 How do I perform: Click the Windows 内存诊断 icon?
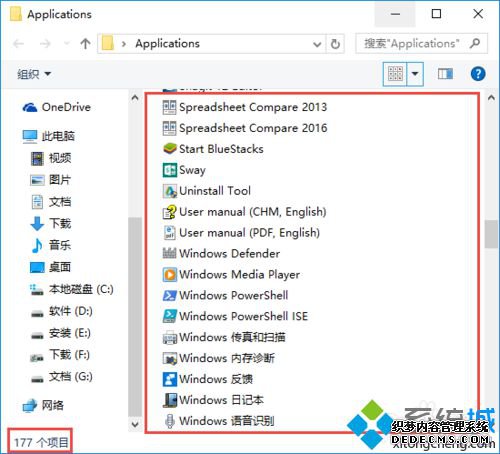click(169, 358)
